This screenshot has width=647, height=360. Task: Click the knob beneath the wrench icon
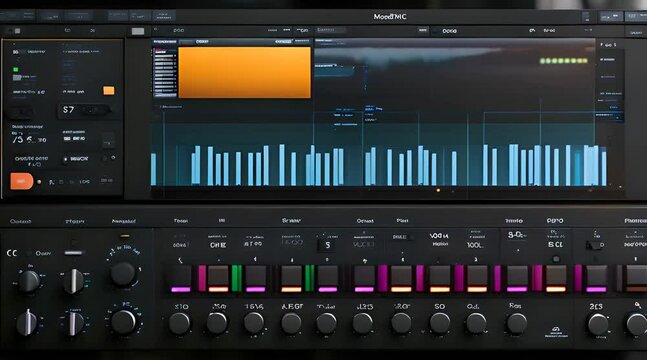tap(637, 324)
